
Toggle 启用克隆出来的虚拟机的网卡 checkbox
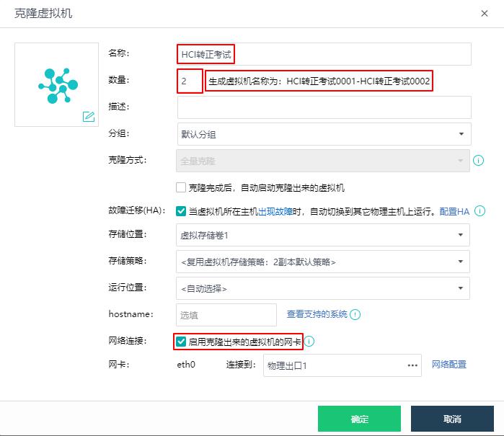pyautogui.click(x=181, y=341)
